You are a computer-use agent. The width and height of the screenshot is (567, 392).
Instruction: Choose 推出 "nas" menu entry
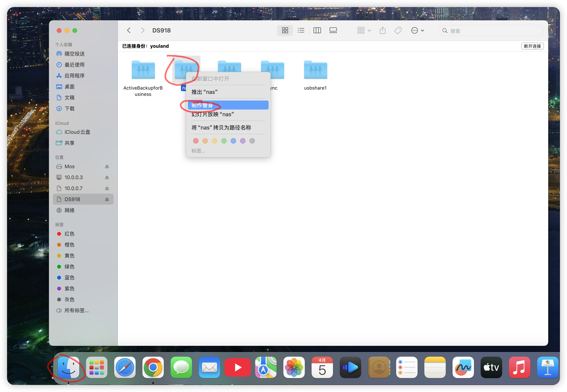coord(204,92)
